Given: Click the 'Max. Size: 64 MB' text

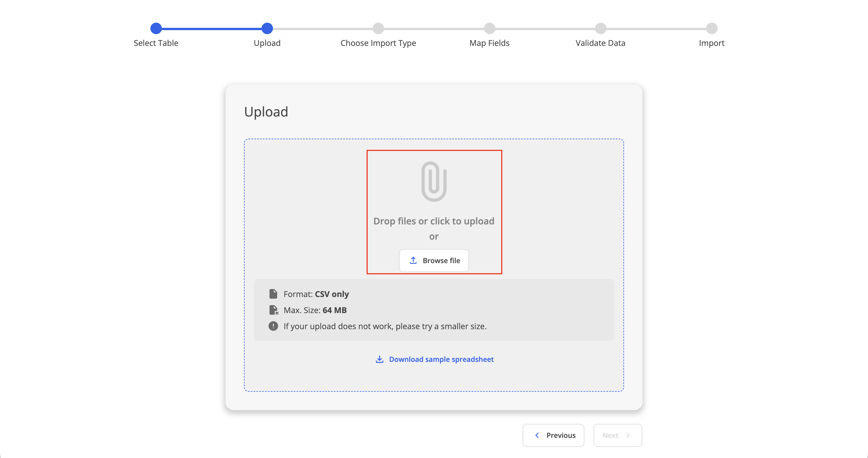Looking at the screenshot, I should (315, 310).
